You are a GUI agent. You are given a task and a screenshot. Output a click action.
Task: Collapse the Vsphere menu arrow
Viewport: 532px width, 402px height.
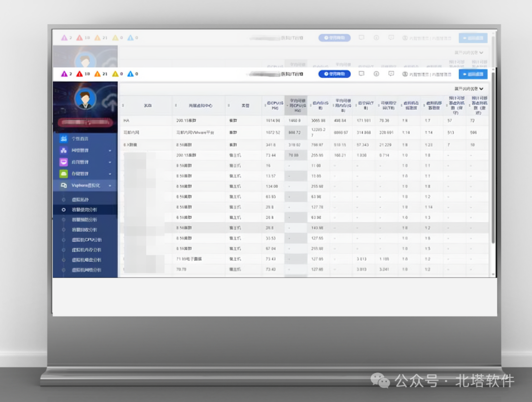point(110,186)
